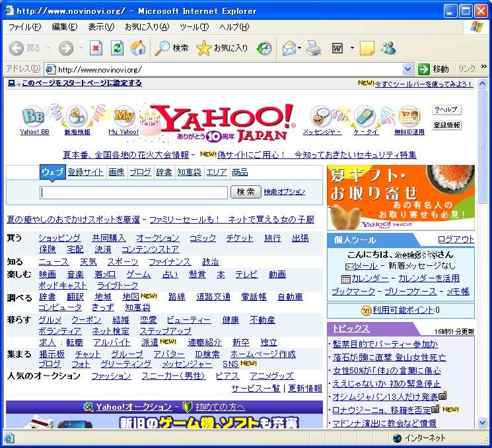Select the ウェブ search tab
This screenshot has width=492, height=448.
pyautogui.click(x=52, y=172)
